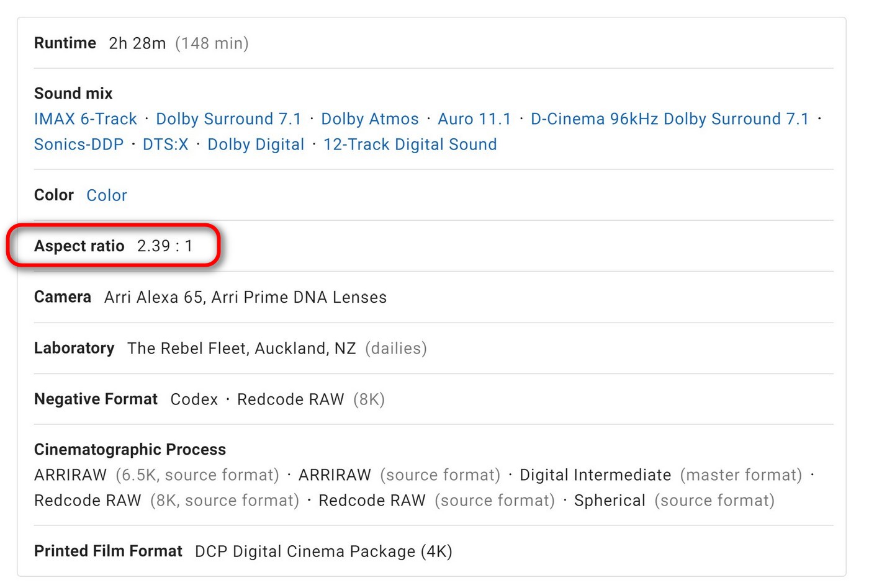The width and height of the screenshot is (869, 588).
Task: Click the Runtime label
Action: tap(65, 43)
